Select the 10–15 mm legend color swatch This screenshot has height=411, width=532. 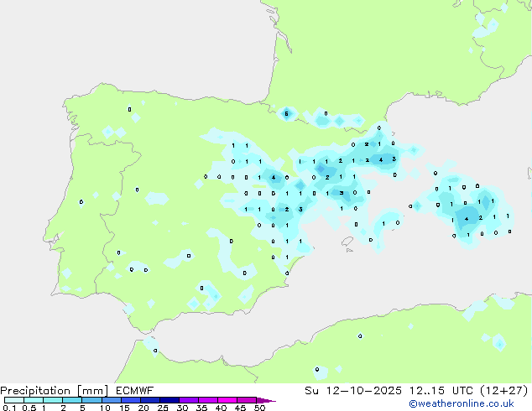[111, 400]
